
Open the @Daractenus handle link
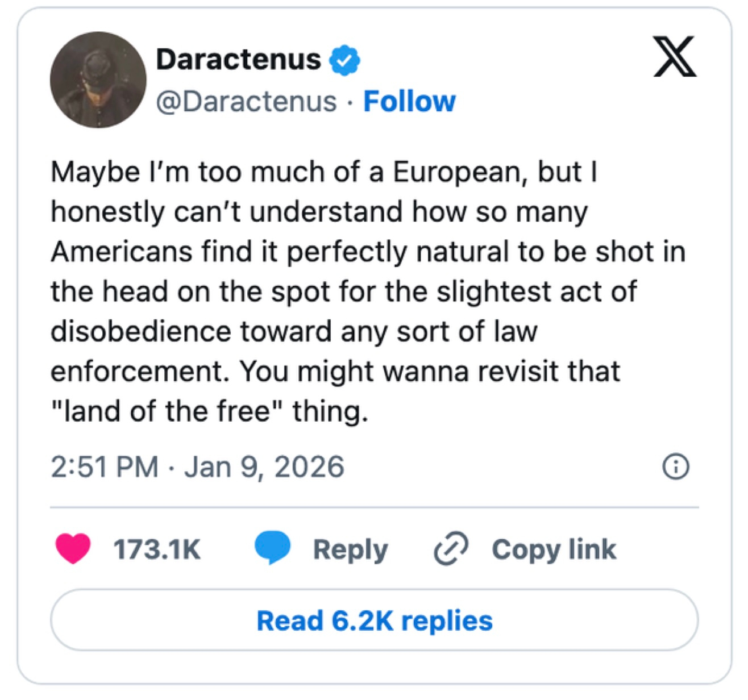[x=246, y=102]
